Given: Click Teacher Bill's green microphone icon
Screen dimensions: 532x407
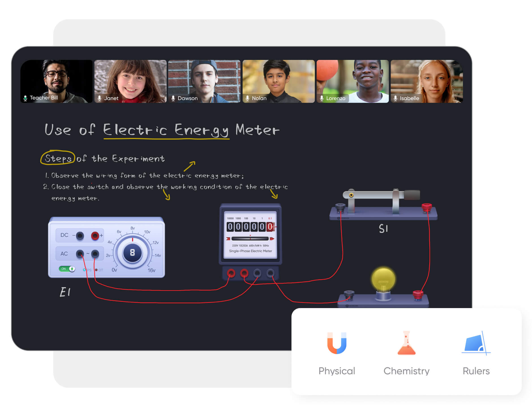Looking at the screenshot, I should pos(25,98).
